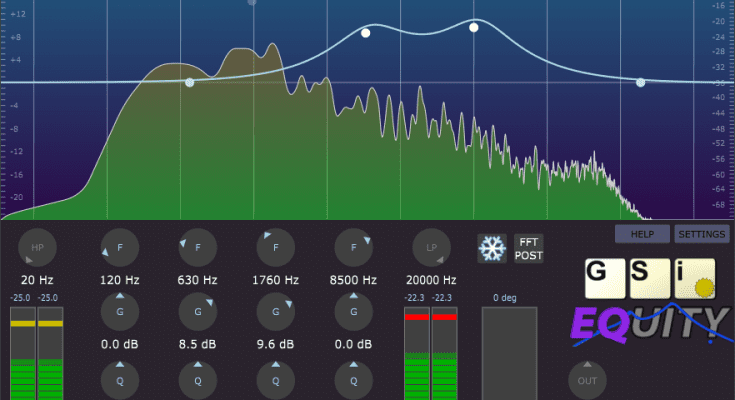The height and width of the screenshot is (400, 735).
Task: Open the HELP menu
Action: click(x=642, y=234)
